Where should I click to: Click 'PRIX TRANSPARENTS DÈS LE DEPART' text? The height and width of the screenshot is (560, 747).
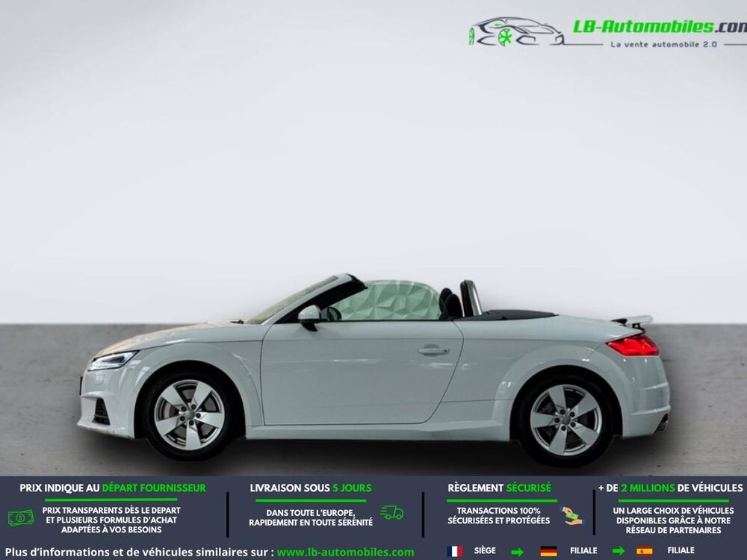coord(111,511)
